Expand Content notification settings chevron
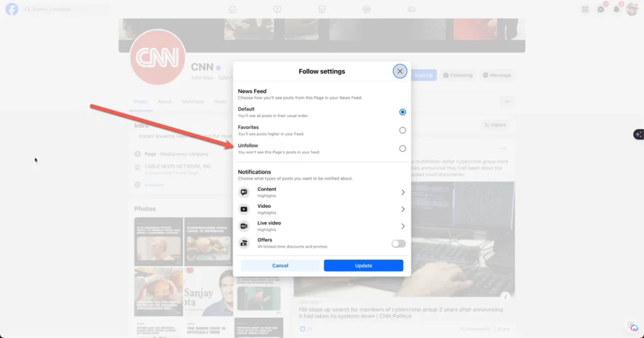The width and height of the screenshot is (644, 338). pyautogui.click(x=403, y=193)
